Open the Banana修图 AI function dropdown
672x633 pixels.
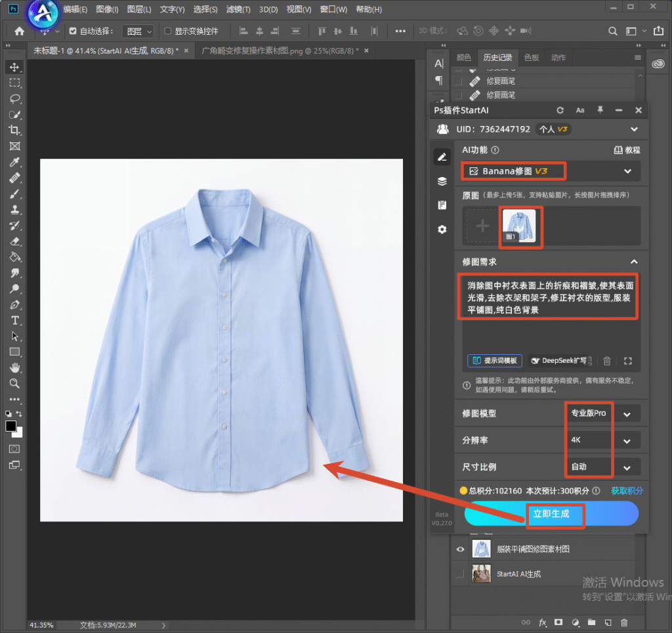551,171
